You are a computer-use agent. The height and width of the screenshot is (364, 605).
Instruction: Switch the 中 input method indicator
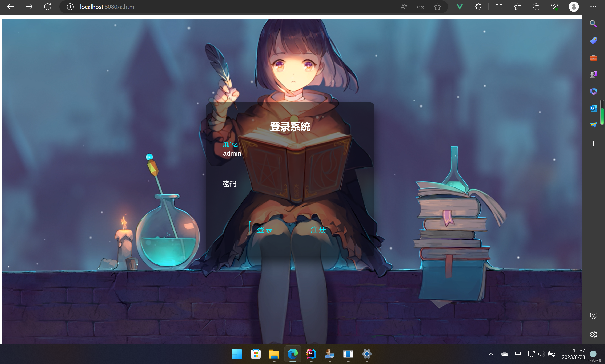(x=518, y=354)
